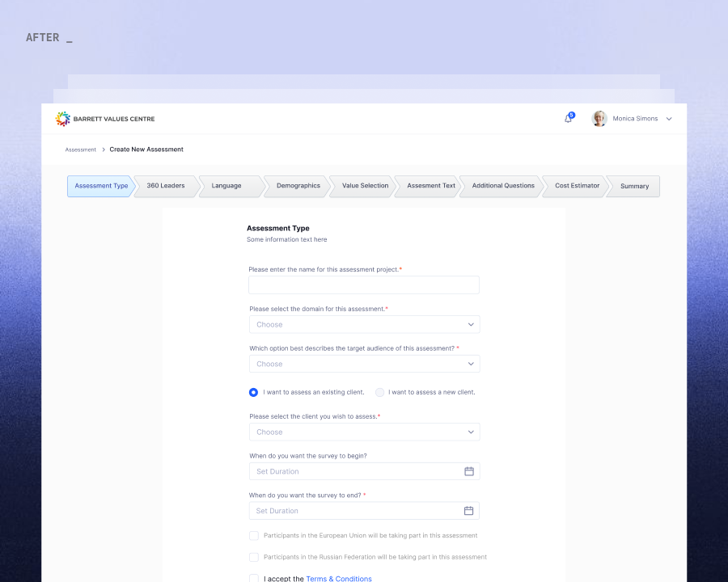
Task: Click the survey begin date field
Action: [x=365, y=471]
